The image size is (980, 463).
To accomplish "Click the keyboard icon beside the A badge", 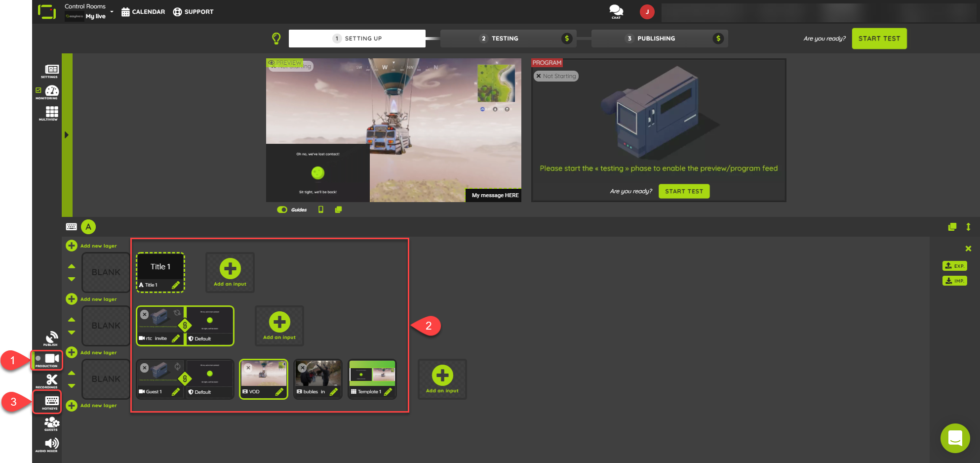I will [72, 227].
